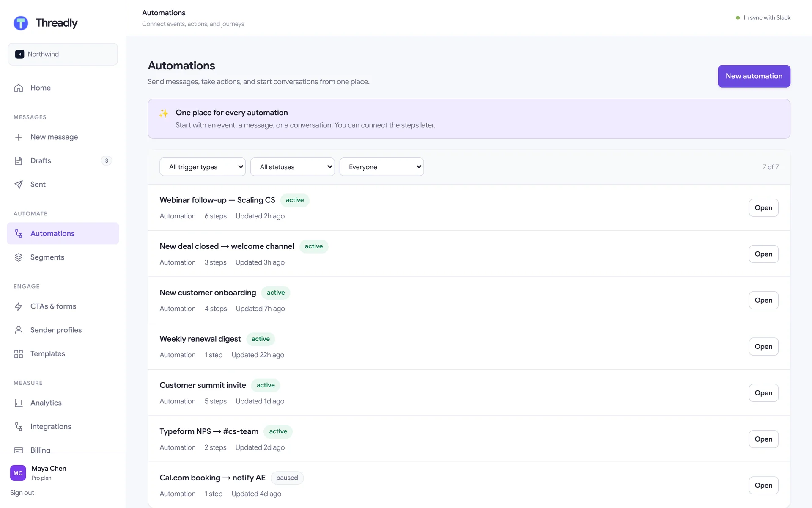Click the green Slack sync status dot
Image resolution: width=812 pixels, height=508 pixels.
pos(738,18)
